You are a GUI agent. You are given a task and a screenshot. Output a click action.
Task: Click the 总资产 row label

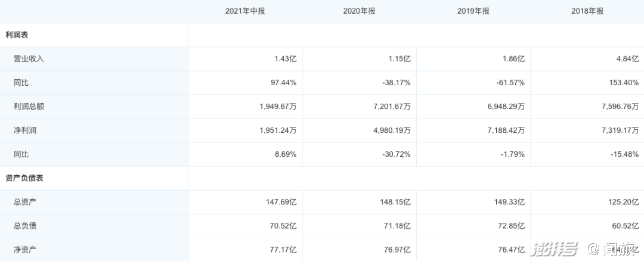click(25, 202)
